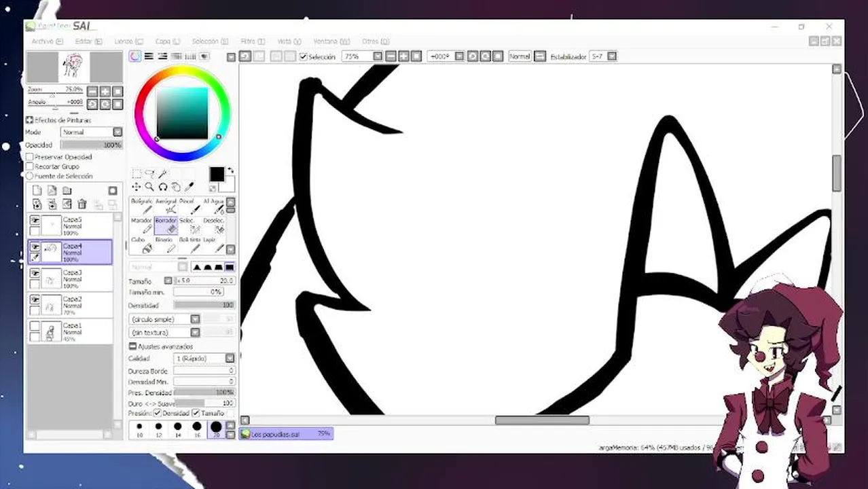The image size is (868, 489).
Task: Select the Bolígrafo pen tool
Action: tap(141, 206)
